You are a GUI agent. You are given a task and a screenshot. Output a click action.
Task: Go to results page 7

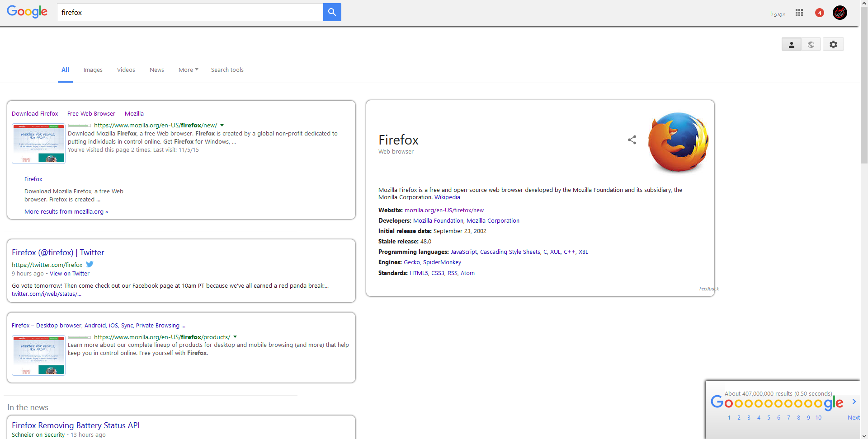click(788, 418)
